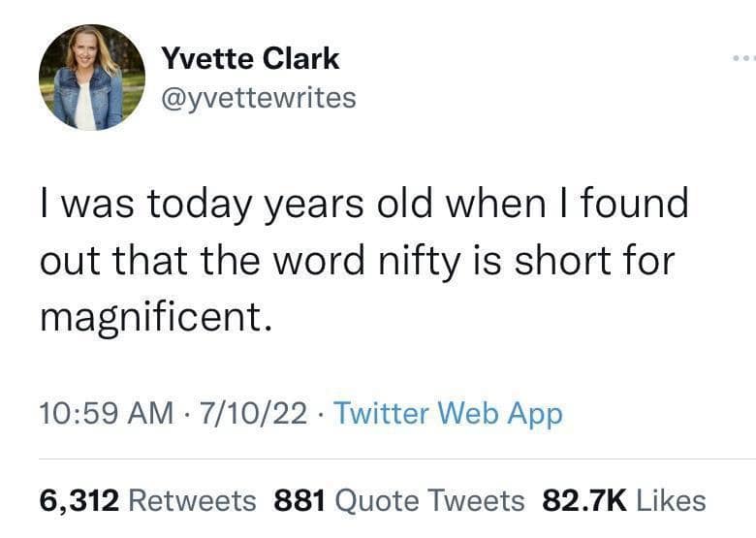This screenshot has width=756, height=538.
Task: Click the 881 quote count number
Action: (x=298, y=500)
